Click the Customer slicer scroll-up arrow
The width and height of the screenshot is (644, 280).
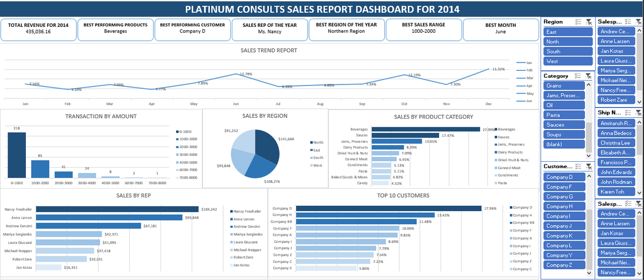tap(589, 175)
